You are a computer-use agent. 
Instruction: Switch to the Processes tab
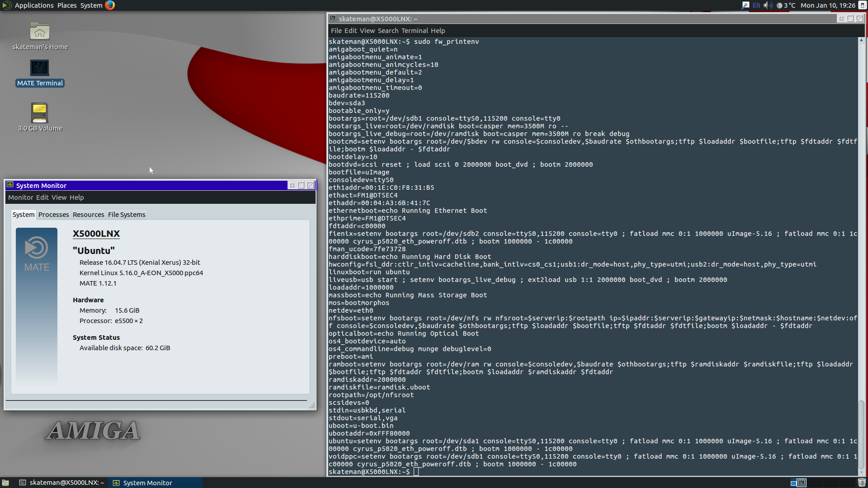pos(54,215)
